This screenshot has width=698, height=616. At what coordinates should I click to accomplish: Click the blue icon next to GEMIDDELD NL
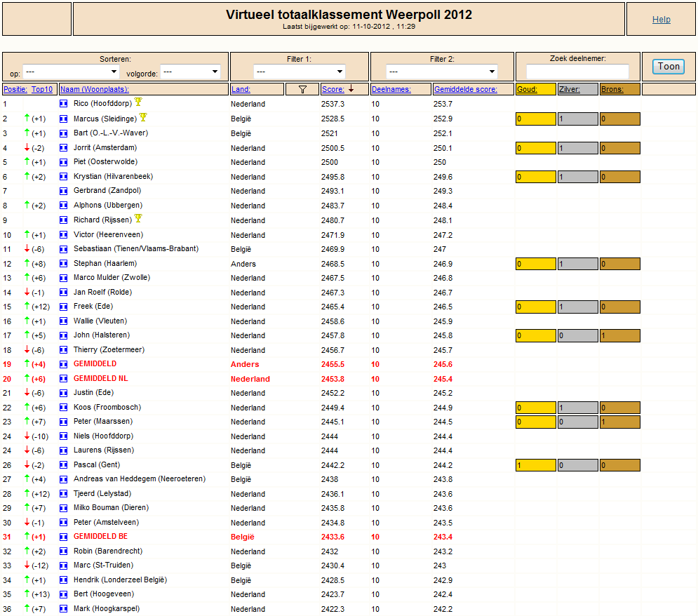pyautogui.click(x=64, y=379)
